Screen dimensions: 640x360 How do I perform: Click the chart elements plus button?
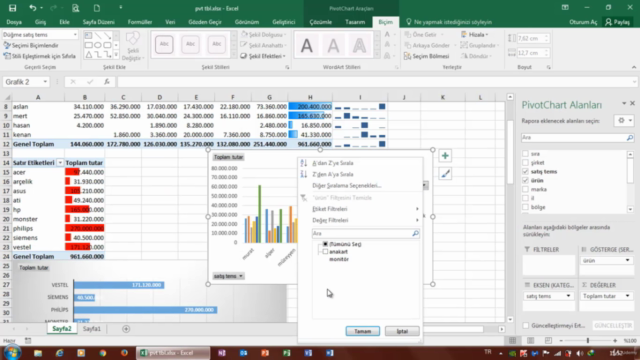pos(445,156)
